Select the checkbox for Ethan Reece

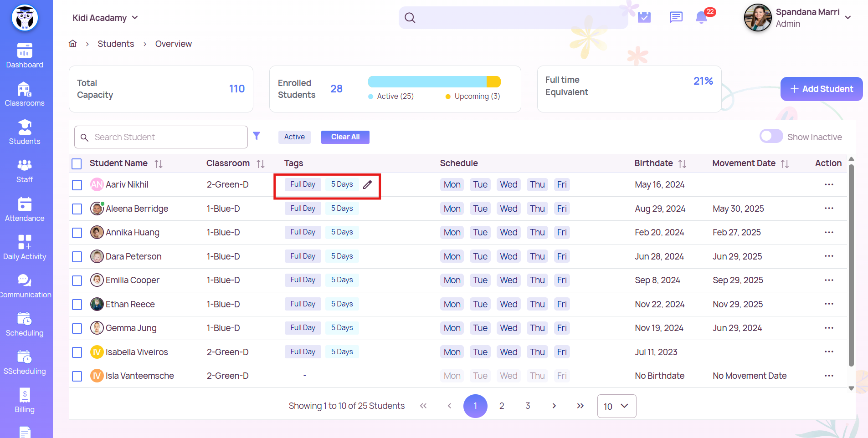pos(77,305)
